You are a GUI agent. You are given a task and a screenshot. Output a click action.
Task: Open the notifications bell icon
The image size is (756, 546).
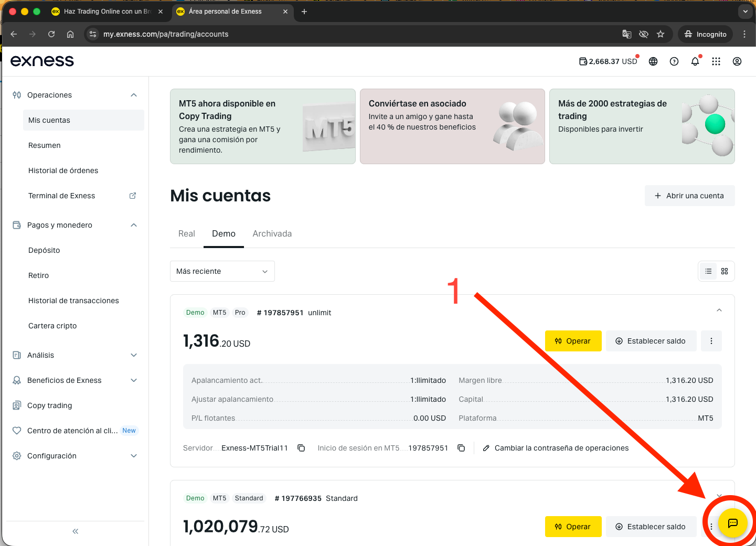[695, 61]
